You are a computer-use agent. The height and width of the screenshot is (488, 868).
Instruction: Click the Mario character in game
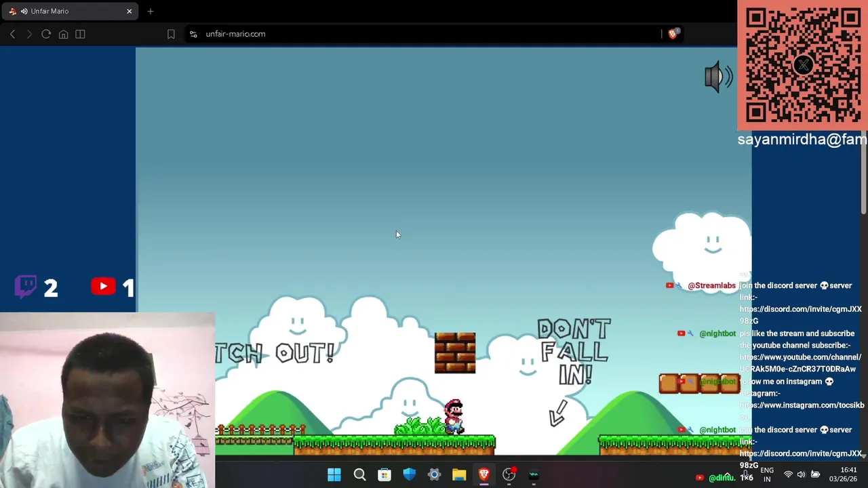(454, 416)
